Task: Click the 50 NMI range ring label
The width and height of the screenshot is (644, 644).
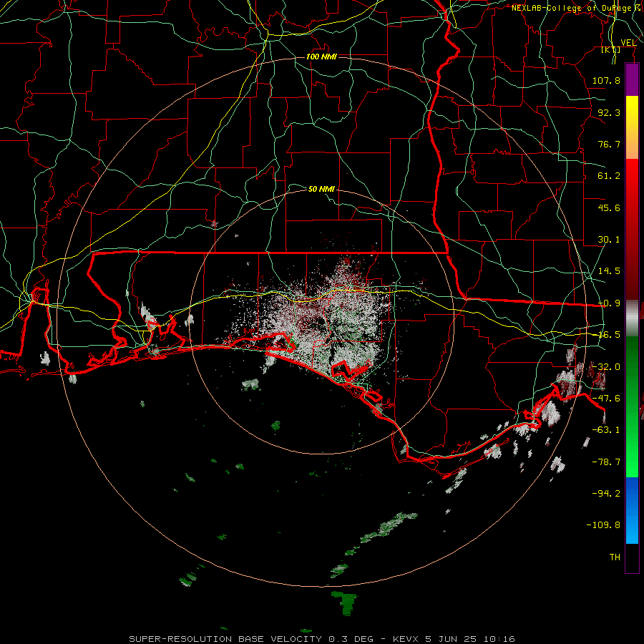Action: click(321, 189)
